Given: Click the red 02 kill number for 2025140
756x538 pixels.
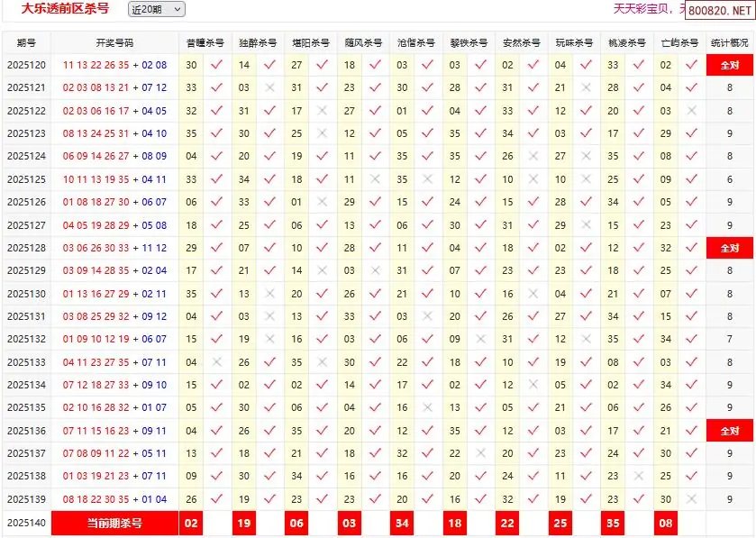Looking at the screenshot, I should click(190, 523).
